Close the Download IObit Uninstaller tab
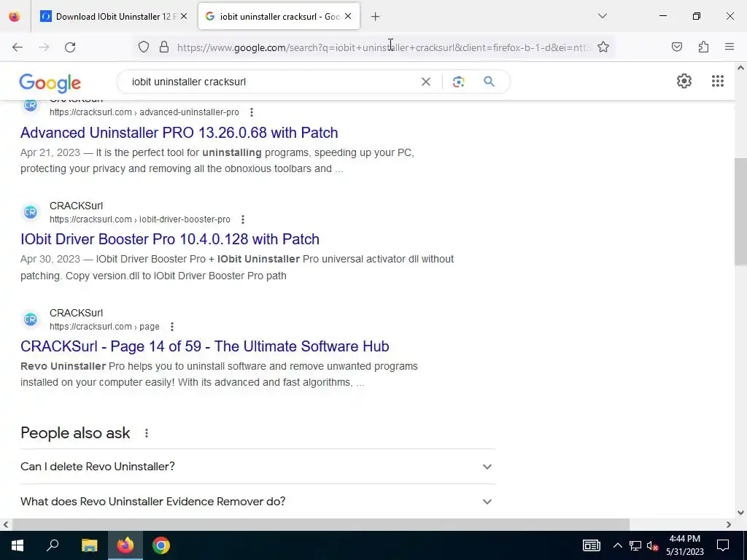747x560 pixels. point(184,17)
